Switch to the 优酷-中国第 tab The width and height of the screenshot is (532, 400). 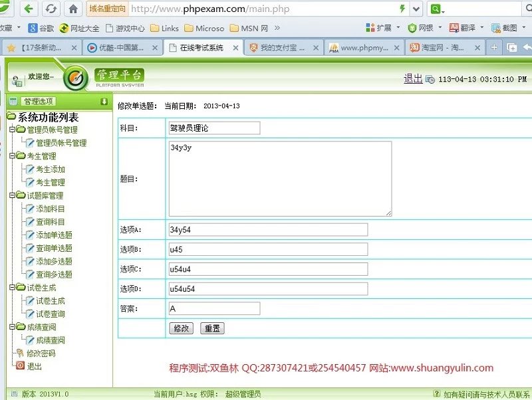pos(121,48)
